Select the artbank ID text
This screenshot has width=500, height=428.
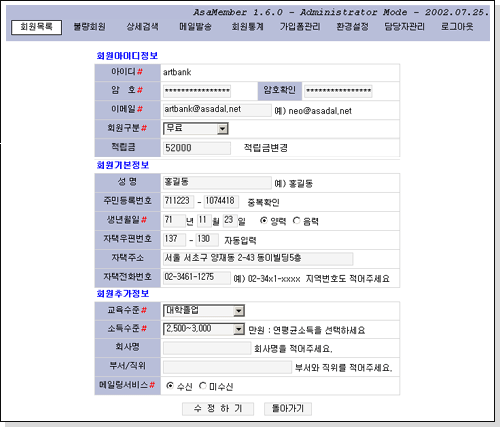pyautogui.click(x=177, y=72)
